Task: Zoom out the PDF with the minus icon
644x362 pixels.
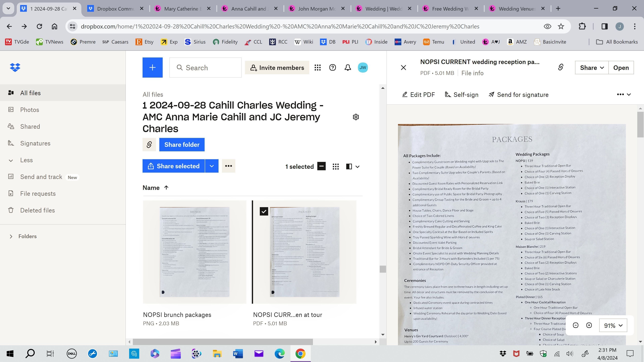Action: coord(576,325)
